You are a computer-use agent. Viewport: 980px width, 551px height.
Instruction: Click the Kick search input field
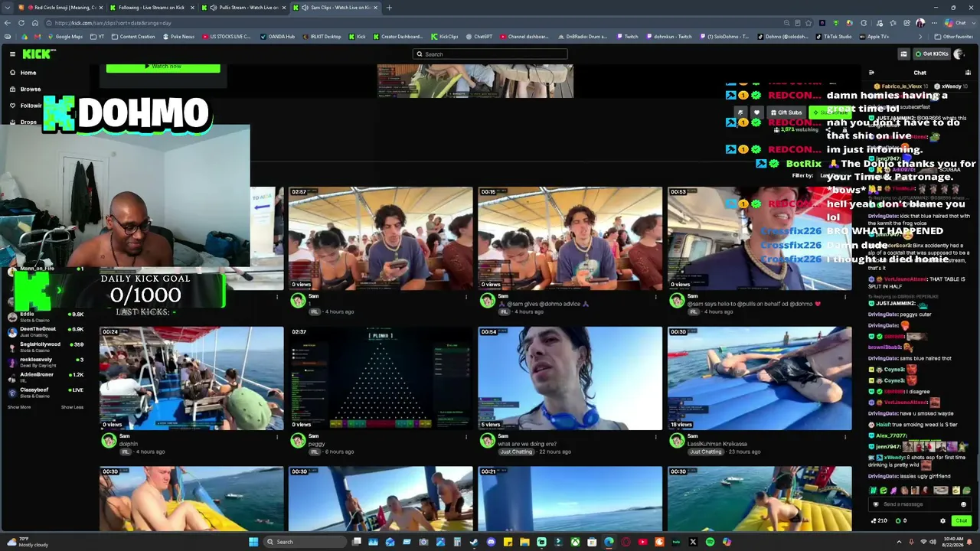490,54
